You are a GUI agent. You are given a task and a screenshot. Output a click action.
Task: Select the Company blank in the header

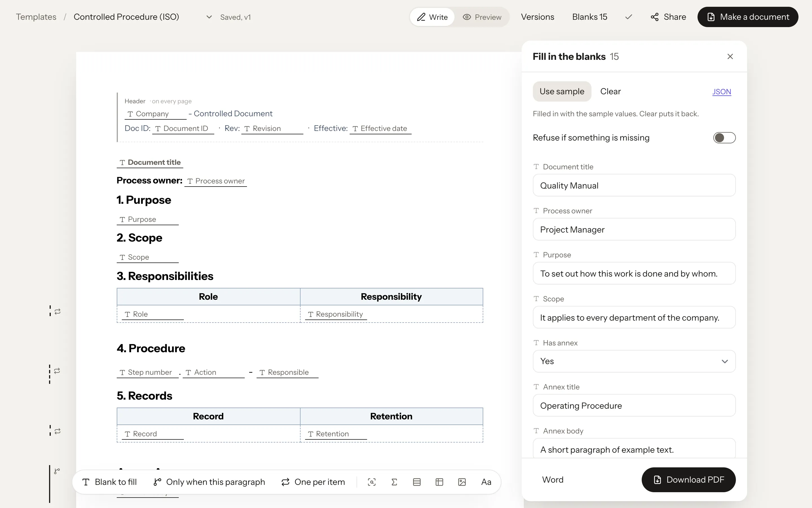(x=155, y=114)
